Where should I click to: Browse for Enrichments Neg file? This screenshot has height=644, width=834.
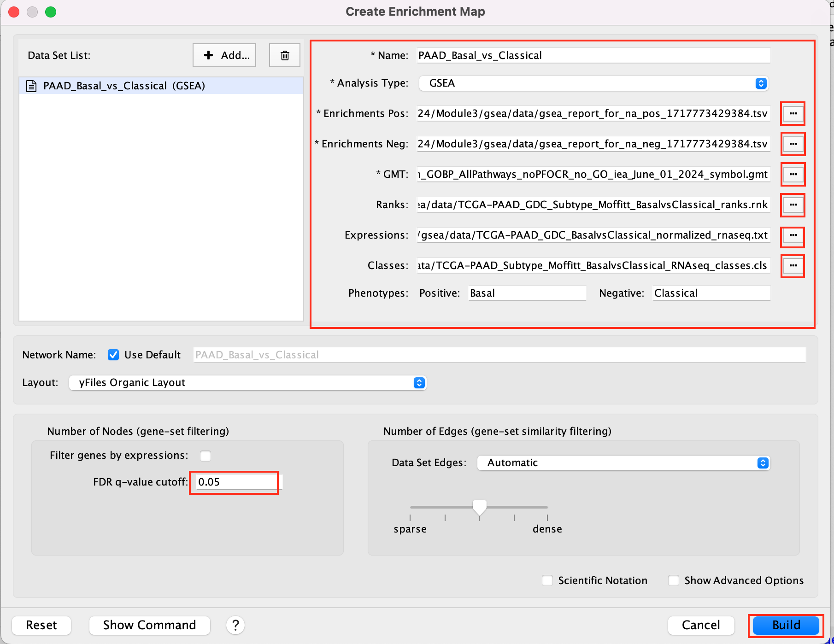click(x=793, y=144)
